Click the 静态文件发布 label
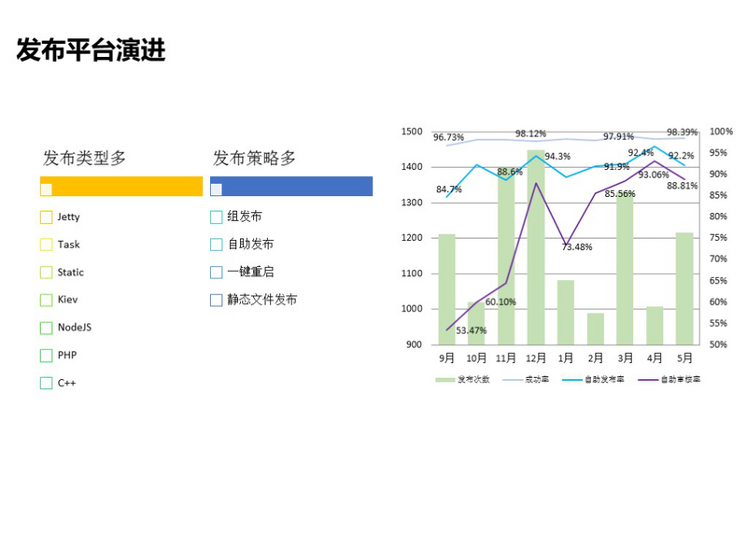Screen dimensions: 747x560 [x=262, y=300]
